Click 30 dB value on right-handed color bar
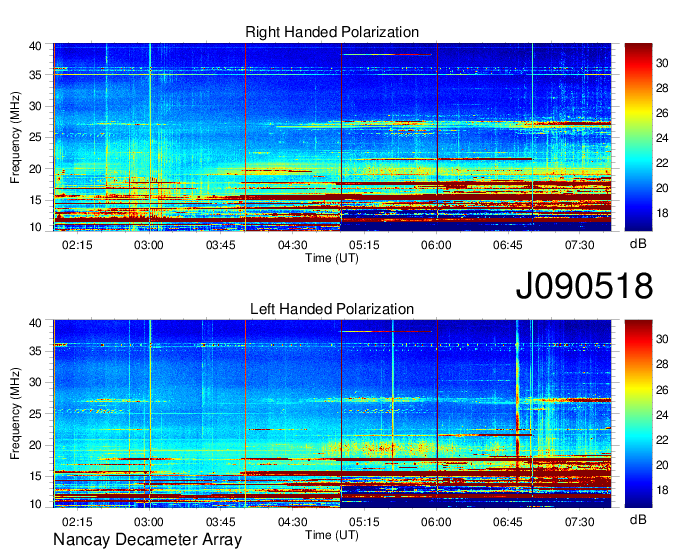The width and height of the screenshot is (680, 552). tap(662, 63)
